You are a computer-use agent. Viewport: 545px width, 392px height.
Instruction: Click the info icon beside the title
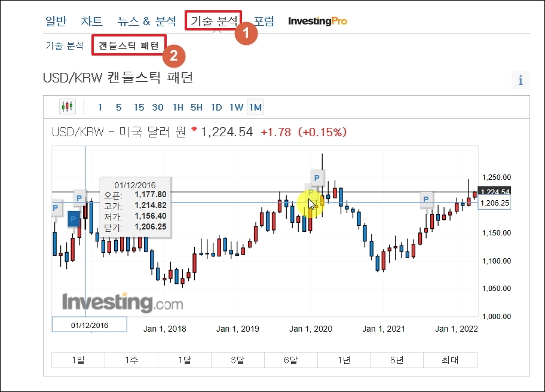(520, 80)
